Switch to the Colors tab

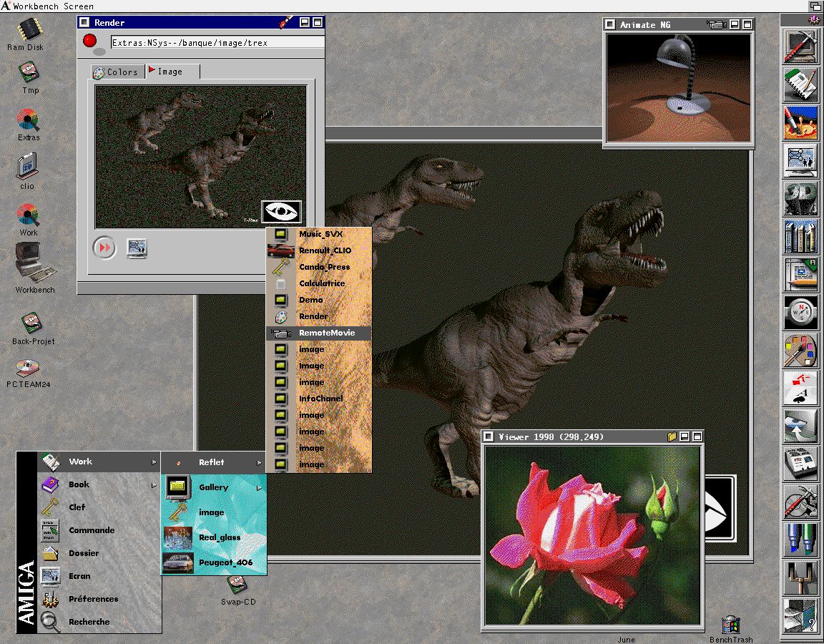(x=117, y=72)
